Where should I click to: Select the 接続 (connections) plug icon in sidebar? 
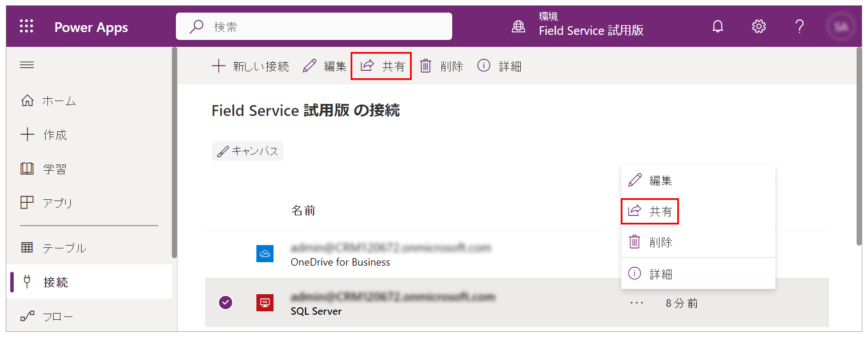[27, 282]
